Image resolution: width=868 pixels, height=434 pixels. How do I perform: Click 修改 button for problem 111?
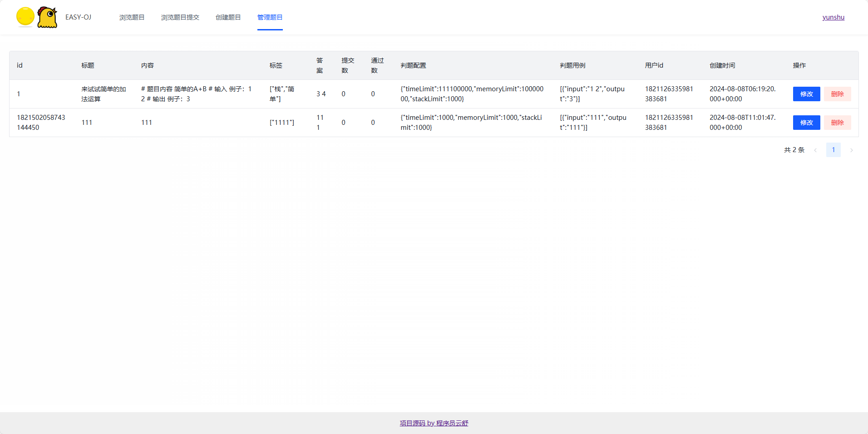click(x=806, y=122)
